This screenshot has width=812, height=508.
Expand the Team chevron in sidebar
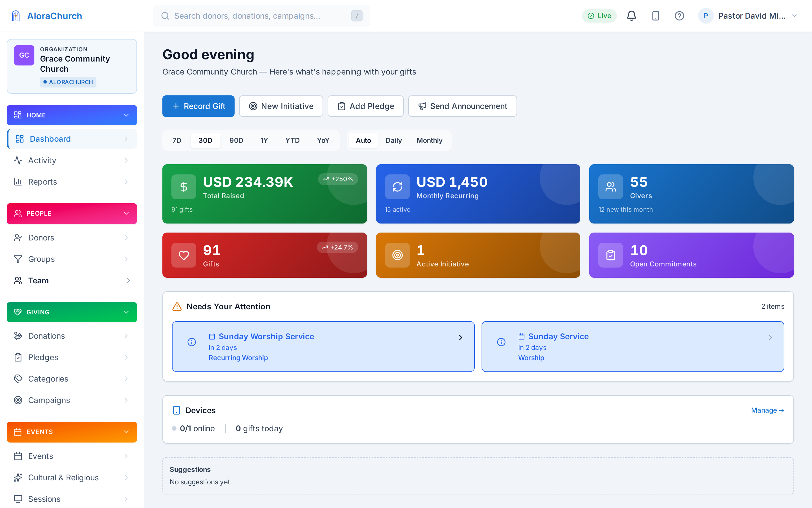pos(128,281)
